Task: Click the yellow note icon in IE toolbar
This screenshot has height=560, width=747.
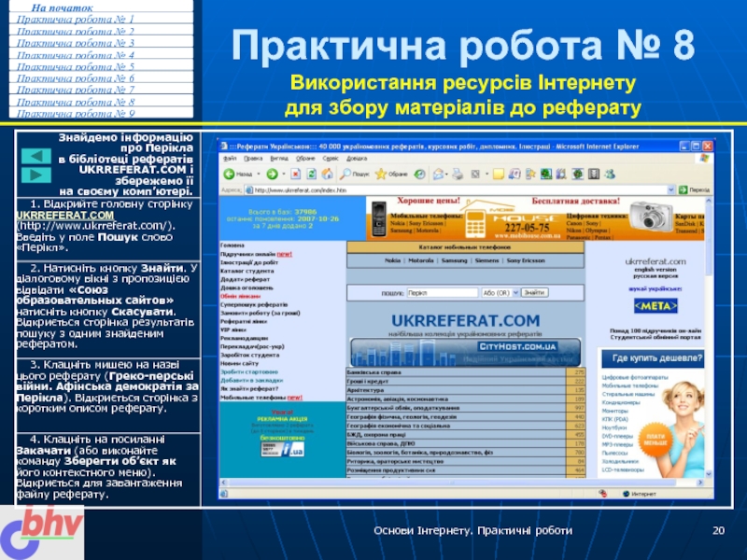Action: (x=499, y=175)
